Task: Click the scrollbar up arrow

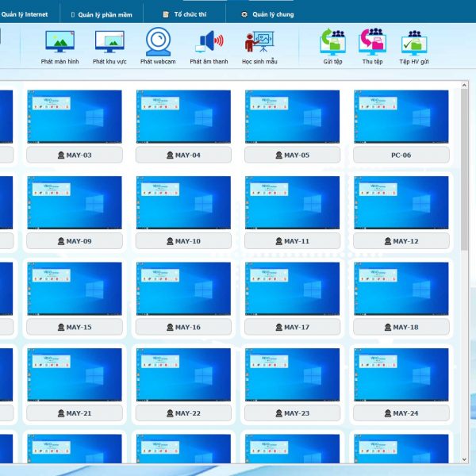Action: click(464, 86)
